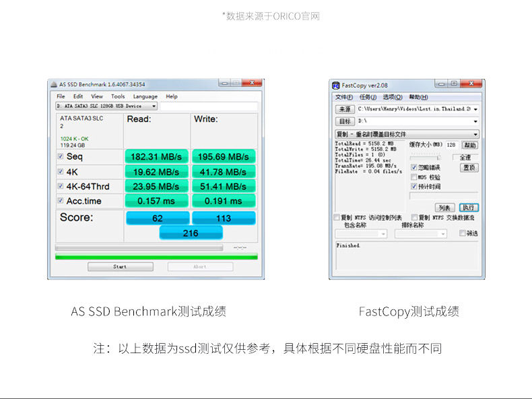Viewport: 532px width, 399px height.
Task: Open 任务(J) menu in FastCopy
Action: pyautogui.click(x=368, y=98)
